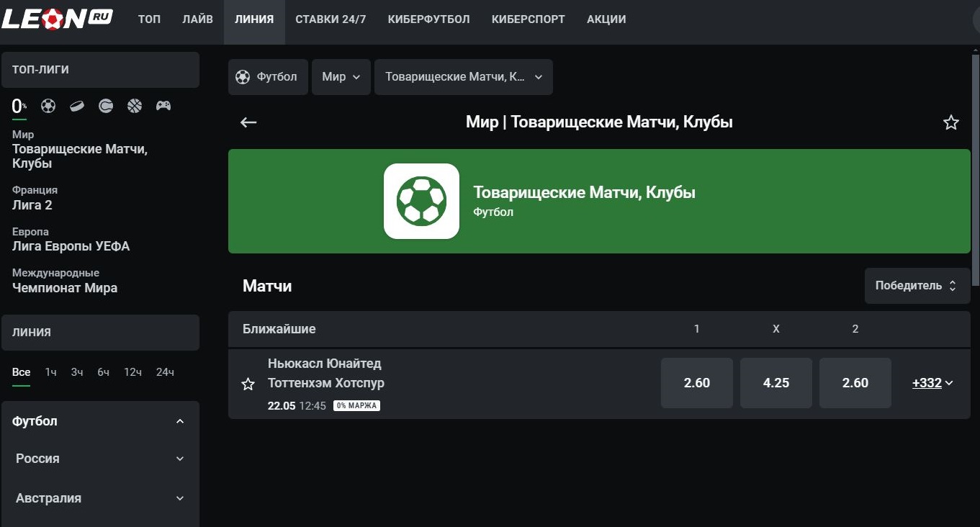This screenshot has height=527, width=980.
Task: Select the basketball icon in Top Leagues
Action: [x=135, y=106]
